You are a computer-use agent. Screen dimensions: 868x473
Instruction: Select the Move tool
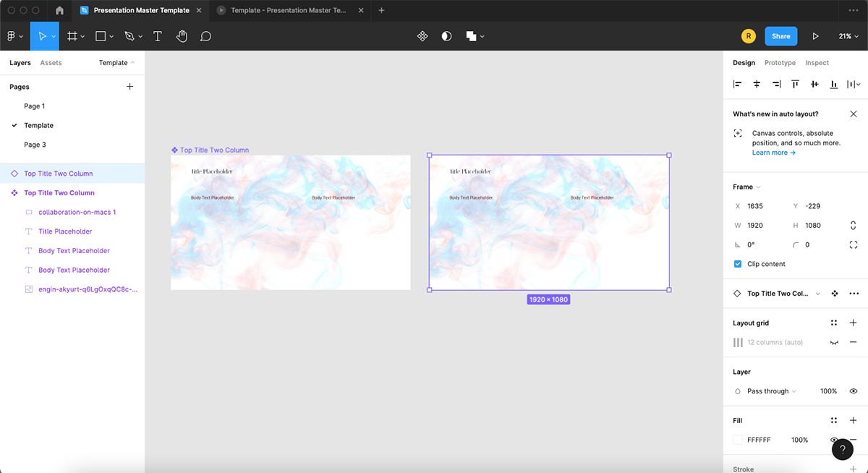tap(43, 35)
